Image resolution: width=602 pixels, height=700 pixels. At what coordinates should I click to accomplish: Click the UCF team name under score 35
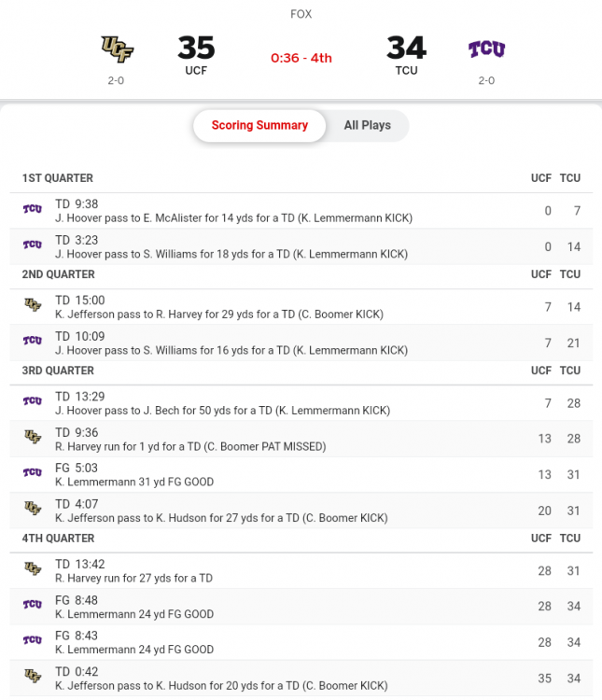coord(196,70)
